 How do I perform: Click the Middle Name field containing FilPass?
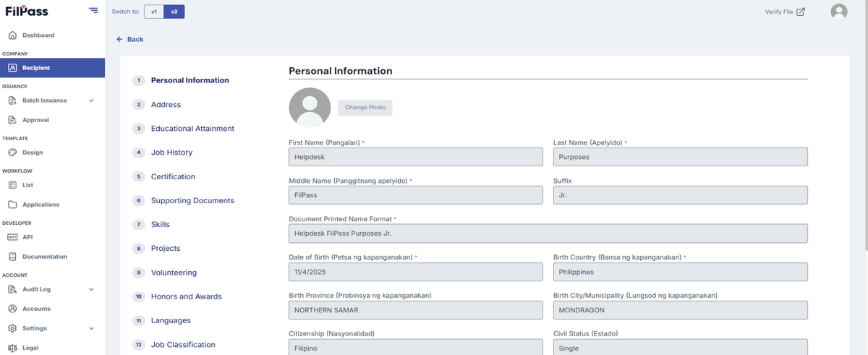click(x=416, y=195)
